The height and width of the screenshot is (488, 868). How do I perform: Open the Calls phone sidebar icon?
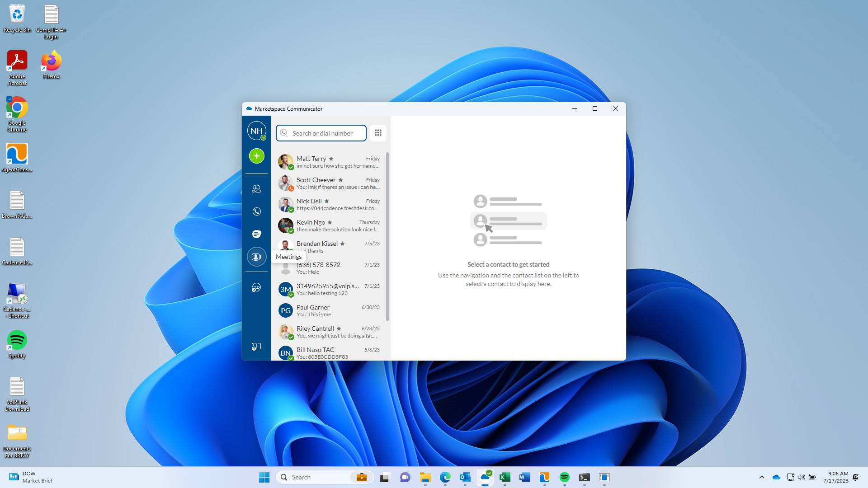tap(256, 211)
